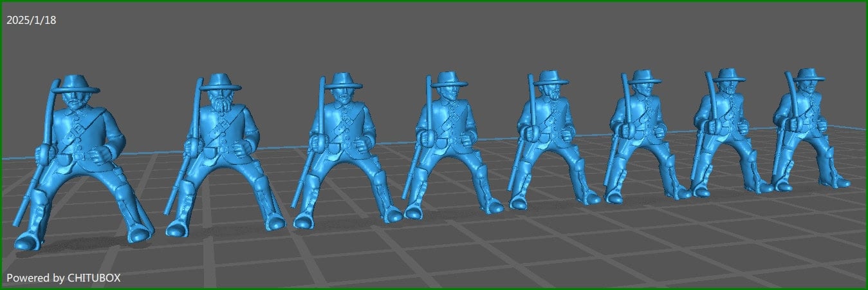868x290 pixels.
Task: Click the date text 2025/1/18
Action: [32, 21]
